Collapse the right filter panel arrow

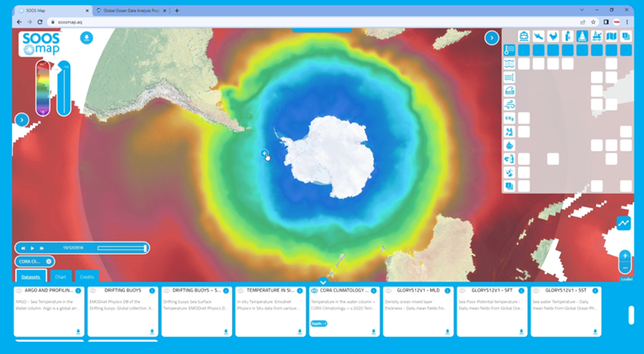[492, 38]
